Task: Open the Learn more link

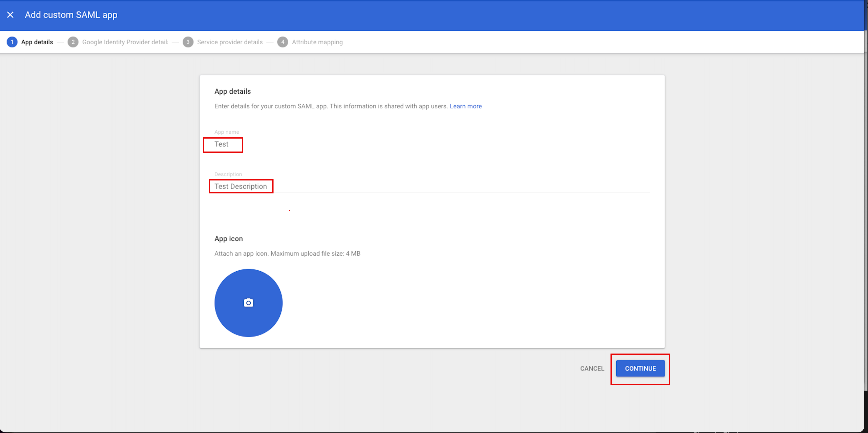Action: click(466, 106)
